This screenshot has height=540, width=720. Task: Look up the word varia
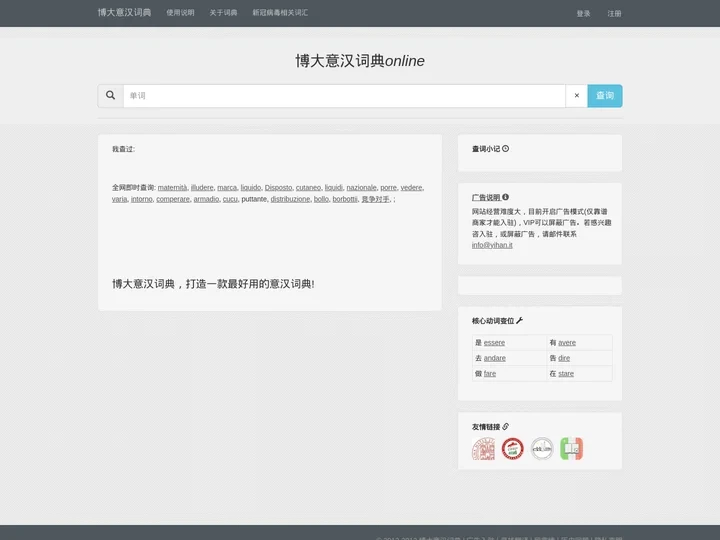119,199
